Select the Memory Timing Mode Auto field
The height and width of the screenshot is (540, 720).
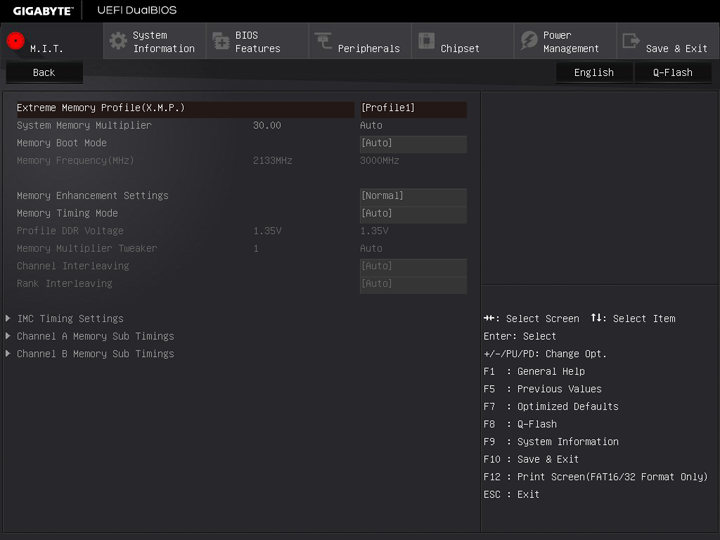click(x=412, y=213)
